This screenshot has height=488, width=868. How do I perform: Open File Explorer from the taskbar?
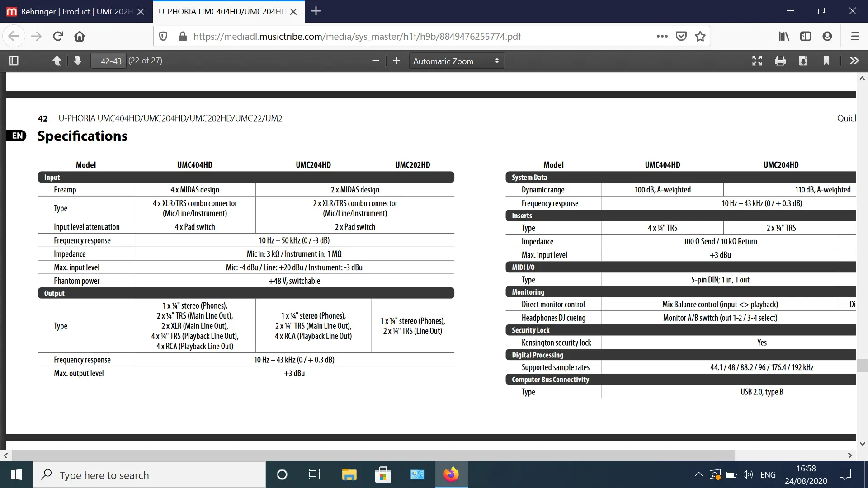[x=349, y=474]
